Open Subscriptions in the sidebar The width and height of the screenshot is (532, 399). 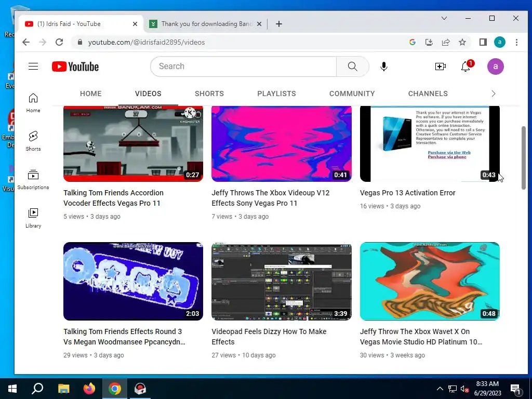pos(33,179)
